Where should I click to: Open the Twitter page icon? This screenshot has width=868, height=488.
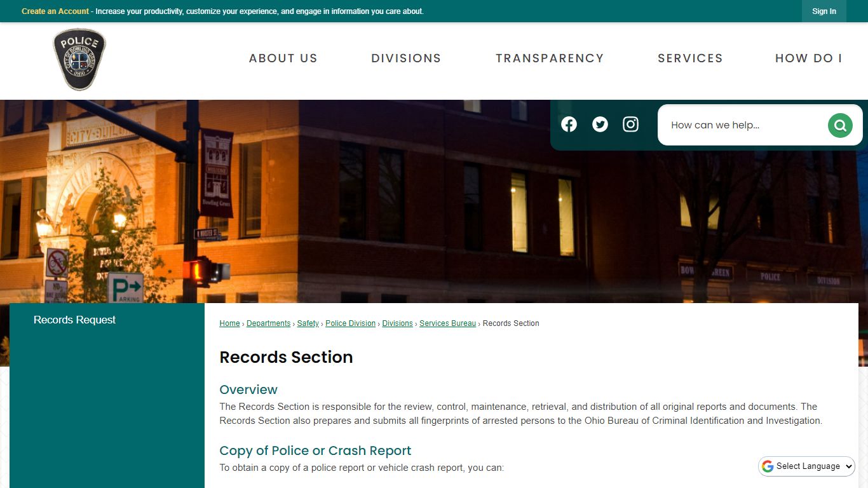click(x=600, y=125)
